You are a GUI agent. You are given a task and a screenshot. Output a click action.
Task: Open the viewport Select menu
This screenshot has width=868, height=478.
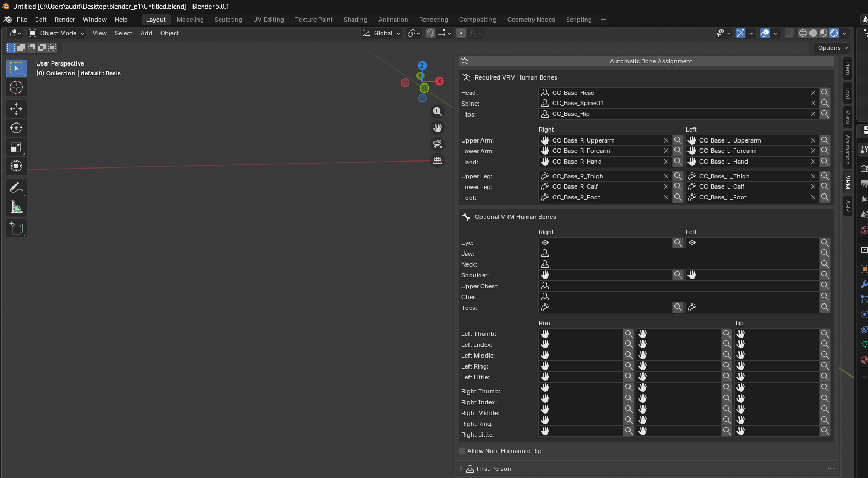pyautogui.click(x=124, y=33)
